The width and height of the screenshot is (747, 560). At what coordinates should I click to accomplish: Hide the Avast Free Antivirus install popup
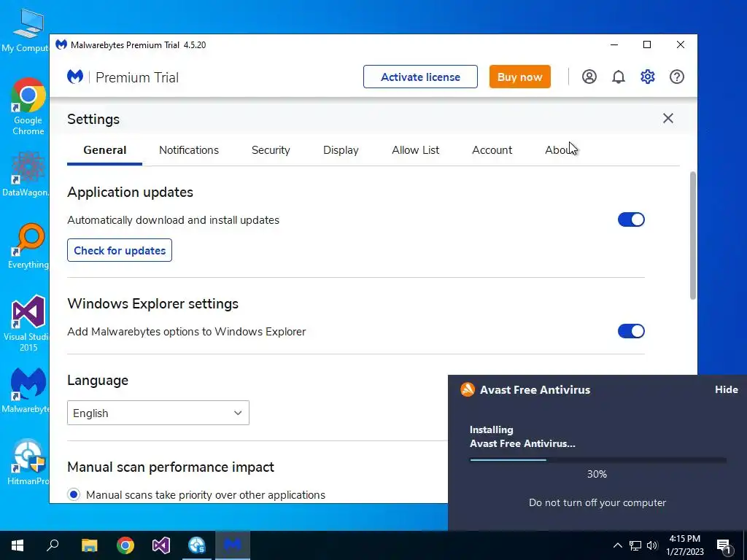pos(726,389)
